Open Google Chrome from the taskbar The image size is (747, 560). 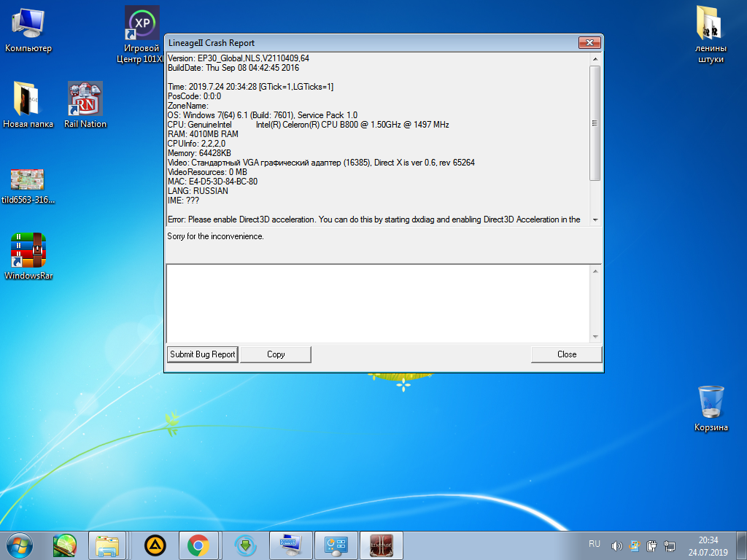[x=198, y=545]
